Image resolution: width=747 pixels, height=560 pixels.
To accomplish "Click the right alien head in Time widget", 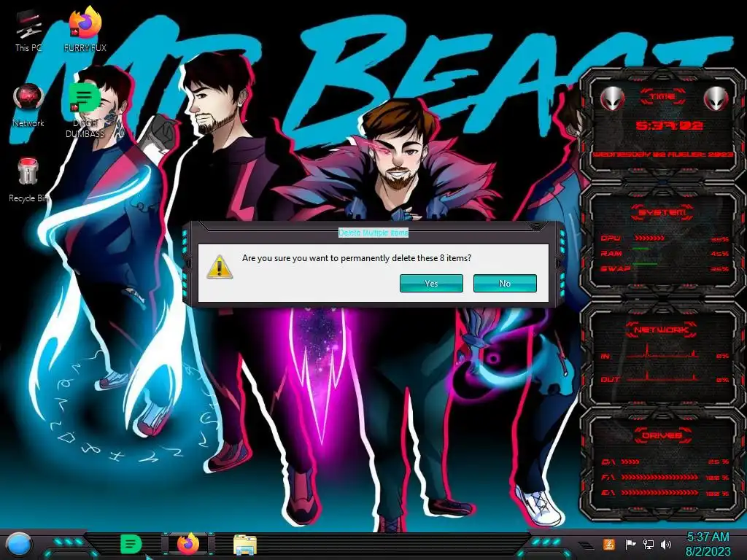I will 716,98.
